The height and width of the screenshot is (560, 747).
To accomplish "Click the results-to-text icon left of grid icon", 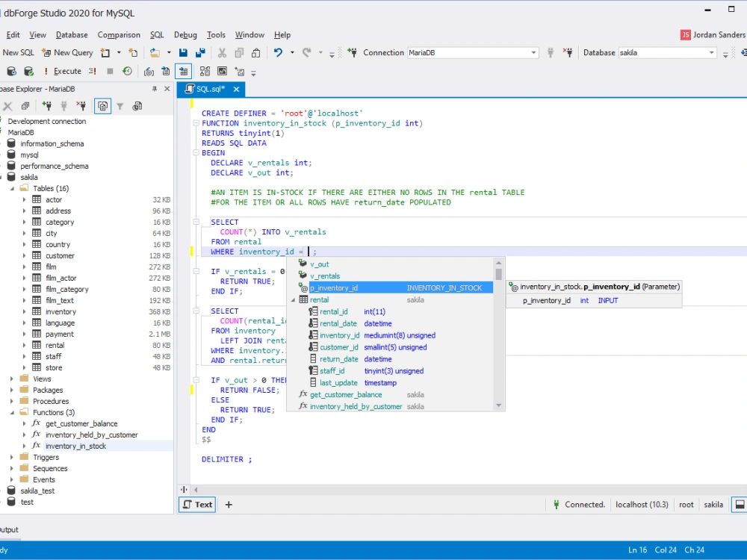I will pyautogui.click(x=166, y=72).
